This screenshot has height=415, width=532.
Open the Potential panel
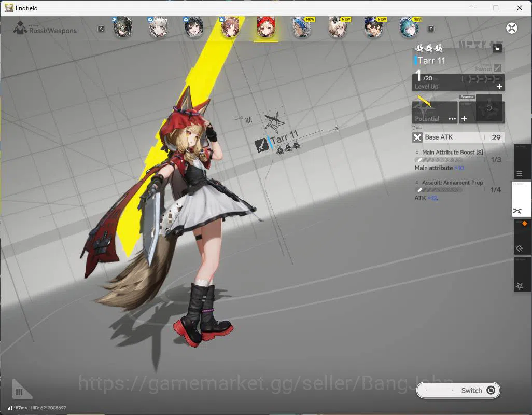435,113
